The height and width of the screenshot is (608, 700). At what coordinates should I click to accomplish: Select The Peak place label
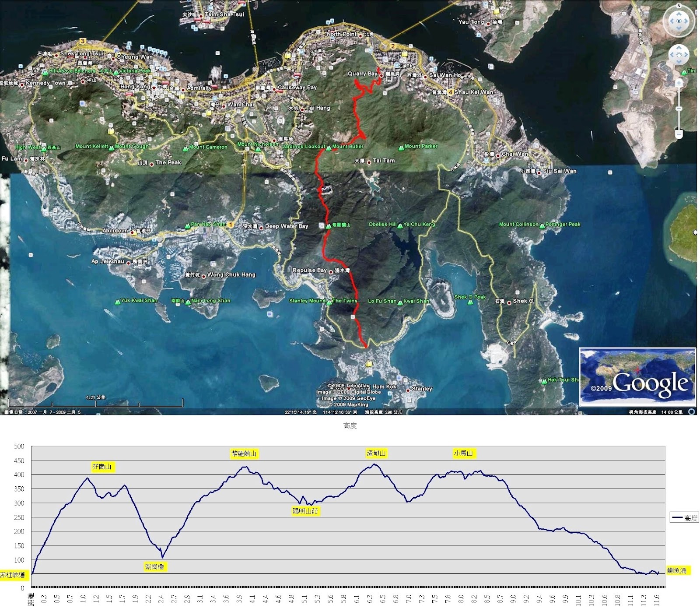click(x=168, y=162)
